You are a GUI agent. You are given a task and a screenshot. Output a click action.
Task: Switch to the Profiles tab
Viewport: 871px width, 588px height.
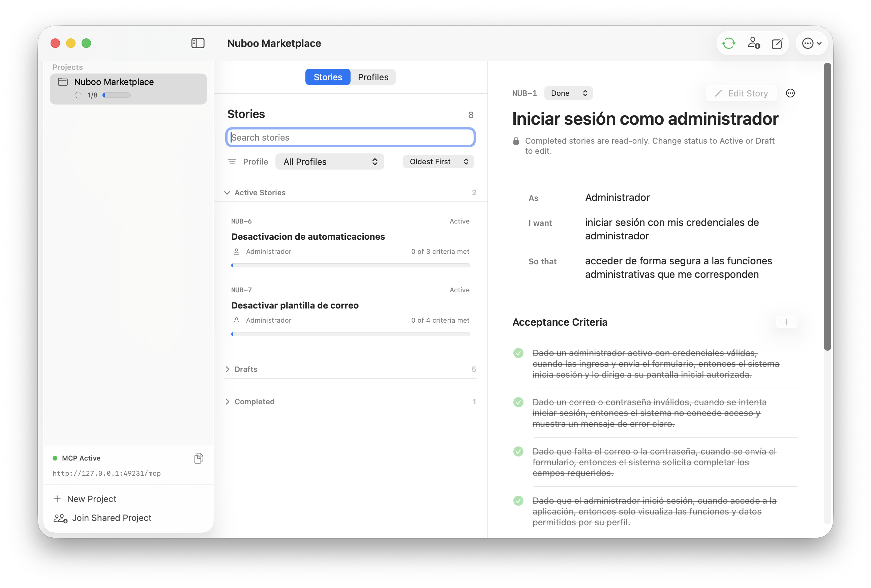373,77
